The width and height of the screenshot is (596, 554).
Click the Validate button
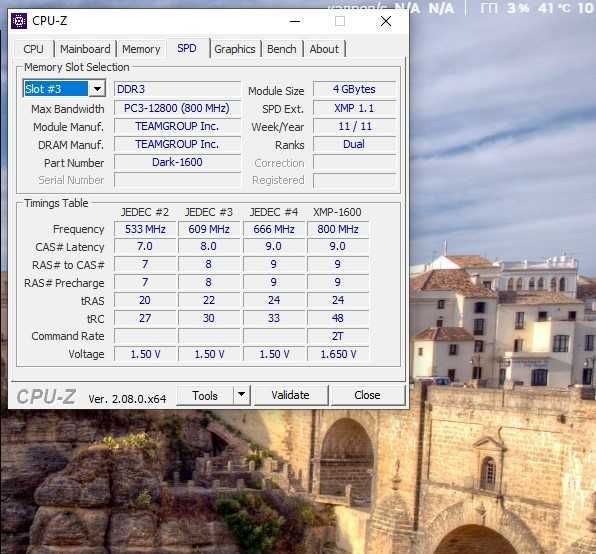[290, 396]
